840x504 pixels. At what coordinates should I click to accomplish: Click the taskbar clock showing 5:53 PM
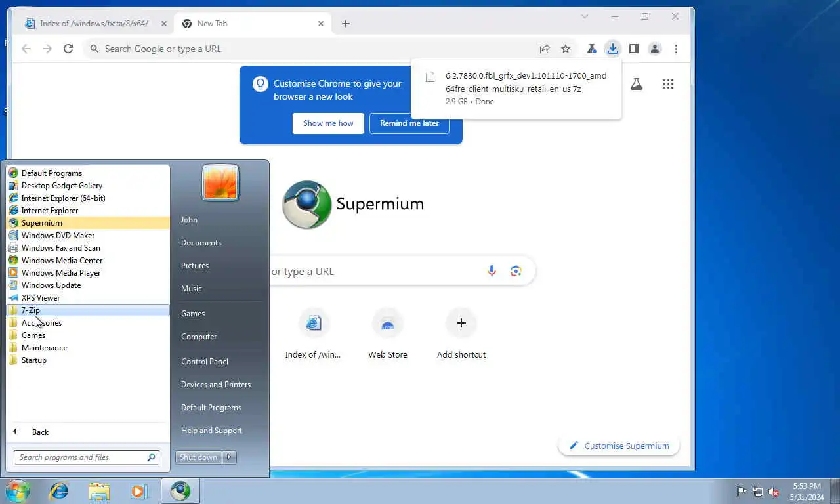click(807, 491)
